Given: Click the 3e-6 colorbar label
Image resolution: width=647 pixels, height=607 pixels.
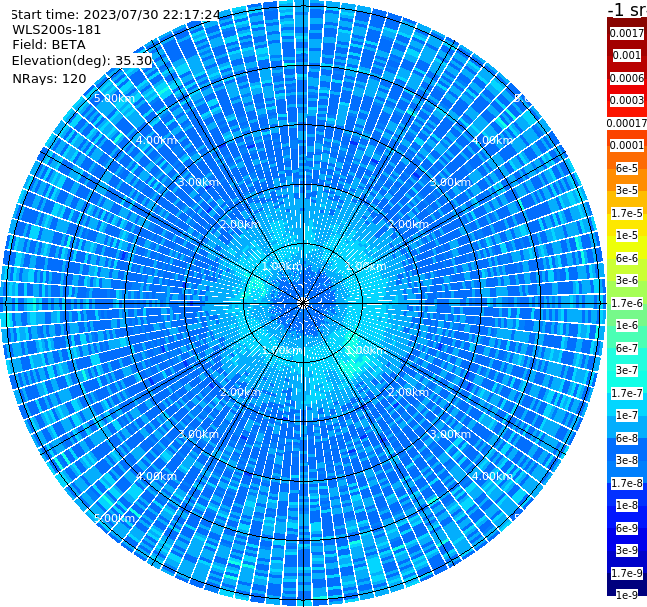Looking at the screenshot, I should [x=627, y=280].
